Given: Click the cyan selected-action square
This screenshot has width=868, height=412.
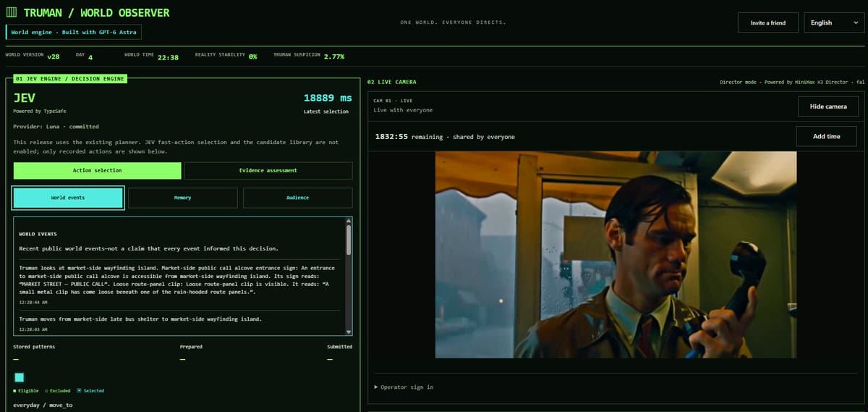Looking at the screenshot, I should click(x=19, y=377).
